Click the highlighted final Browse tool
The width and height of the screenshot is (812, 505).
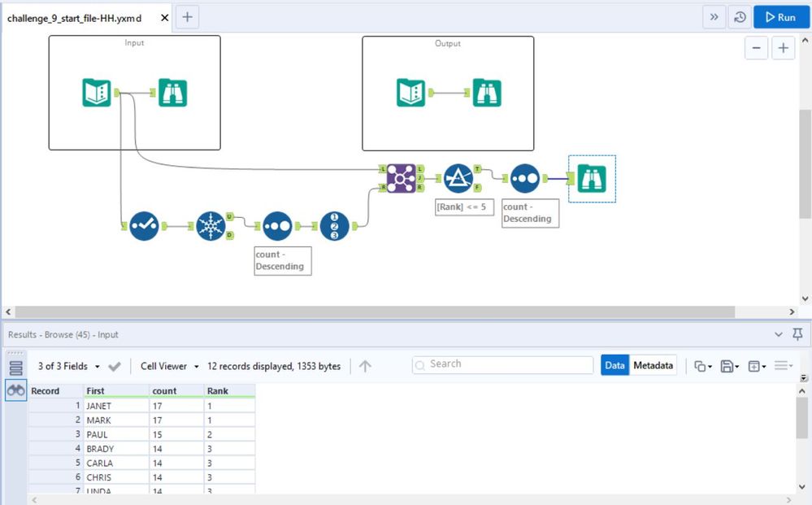pyautogui.click(x=592, y=179)
